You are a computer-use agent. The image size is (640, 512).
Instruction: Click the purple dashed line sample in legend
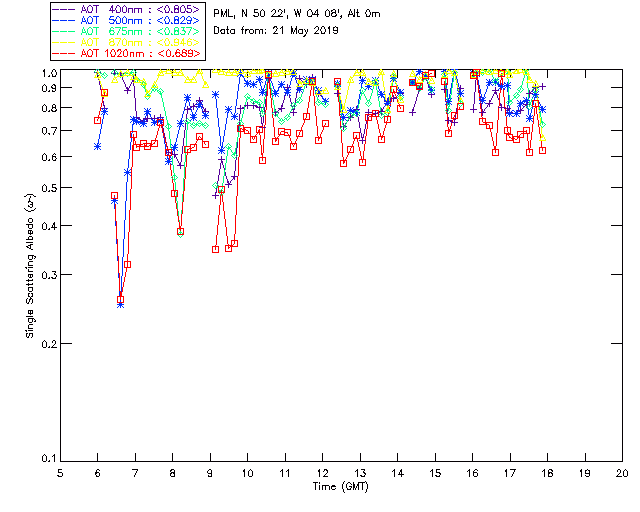(x=64, y=9)
